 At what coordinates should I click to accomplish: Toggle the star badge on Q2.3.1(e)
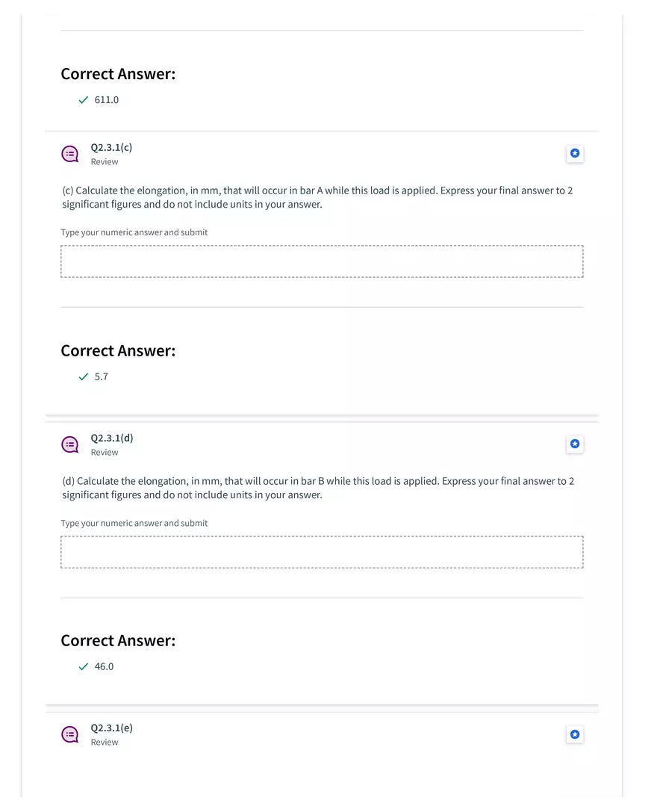[574, 734]
